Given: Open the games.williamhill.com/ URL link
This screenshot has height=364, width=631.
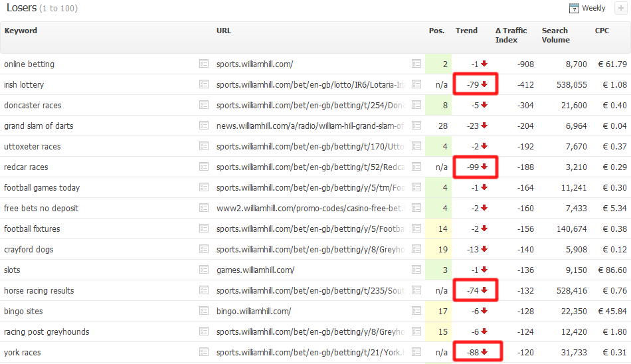Looking at the screenshot, I should coord(255,270).
